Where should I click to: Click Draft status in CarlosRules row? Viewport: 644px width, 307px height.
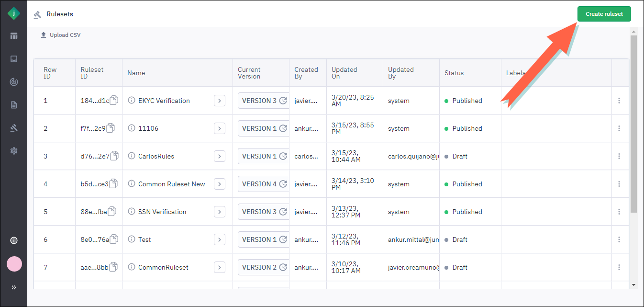click(x=456, y=156)
